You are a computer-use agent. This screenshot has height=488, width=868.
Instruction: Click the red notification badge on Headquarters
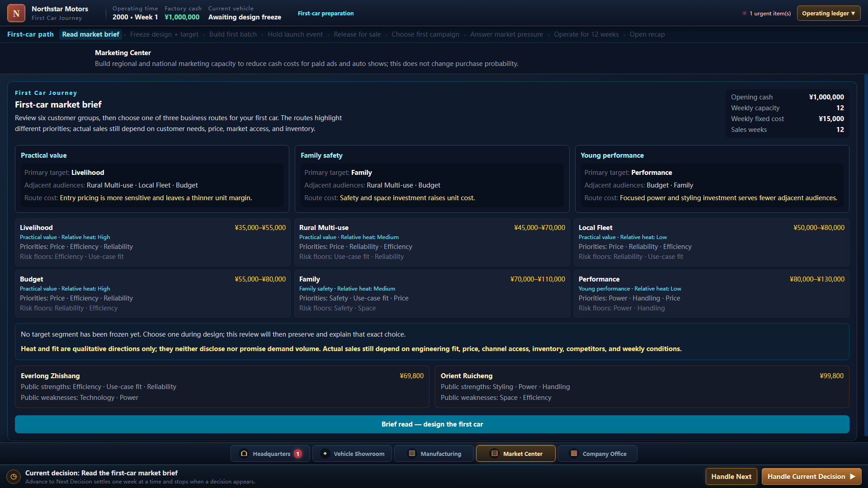[298, 454]
